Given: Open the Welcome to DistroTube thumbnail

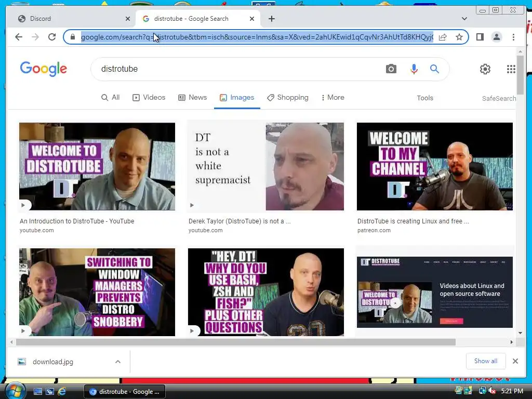Looking at the screenshot, I should (97, 166).
